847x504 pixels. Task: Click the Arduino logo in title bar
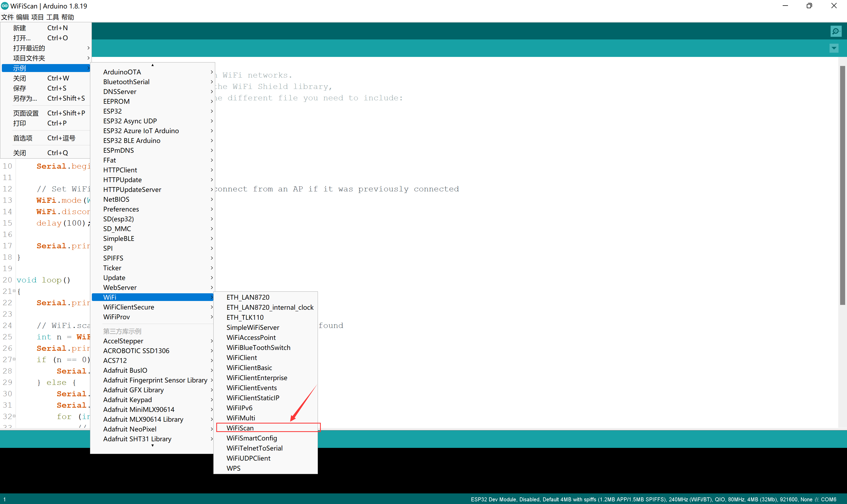point(5,6)
